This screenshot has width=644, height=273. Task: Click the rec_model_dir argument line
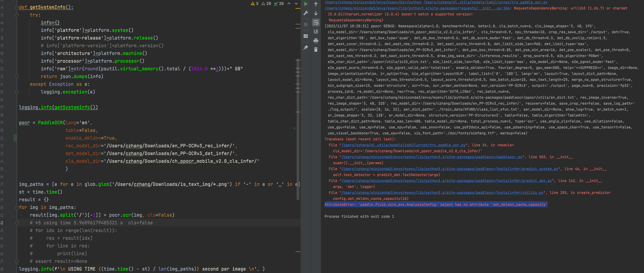point(151,146)
